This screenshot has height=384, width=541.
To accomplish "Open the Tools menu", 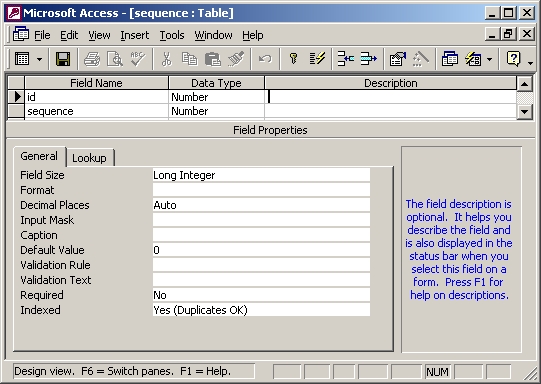I will click(172, 35).
